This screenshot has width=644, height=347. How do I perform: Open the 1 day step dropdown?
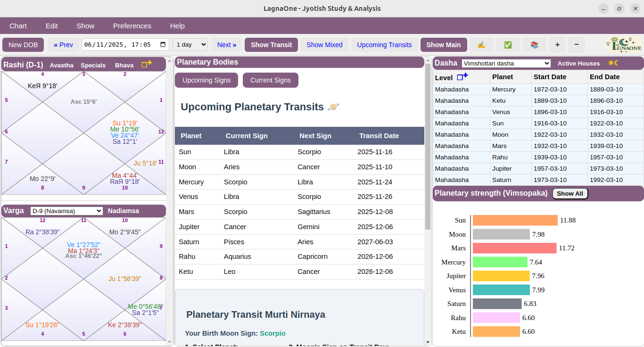[x=190, y=45]
